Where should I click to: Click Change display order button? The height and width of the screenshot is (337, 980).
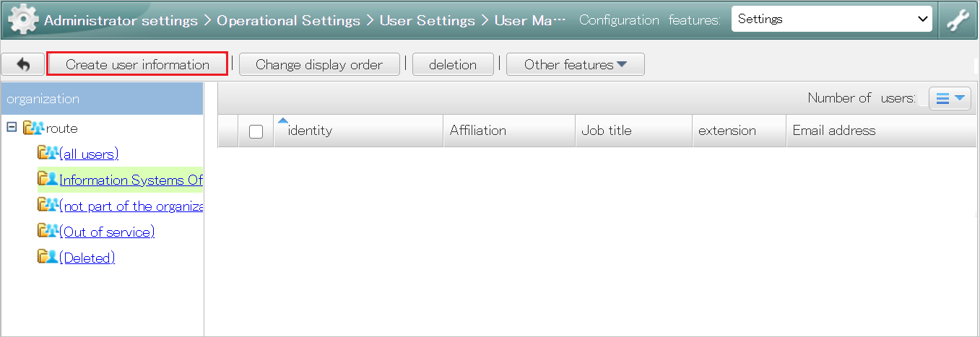point(319,64)
